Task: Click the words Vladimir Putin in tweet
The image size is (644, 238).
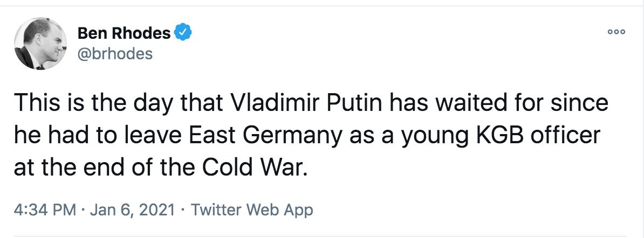Action: tap(289, 103)
